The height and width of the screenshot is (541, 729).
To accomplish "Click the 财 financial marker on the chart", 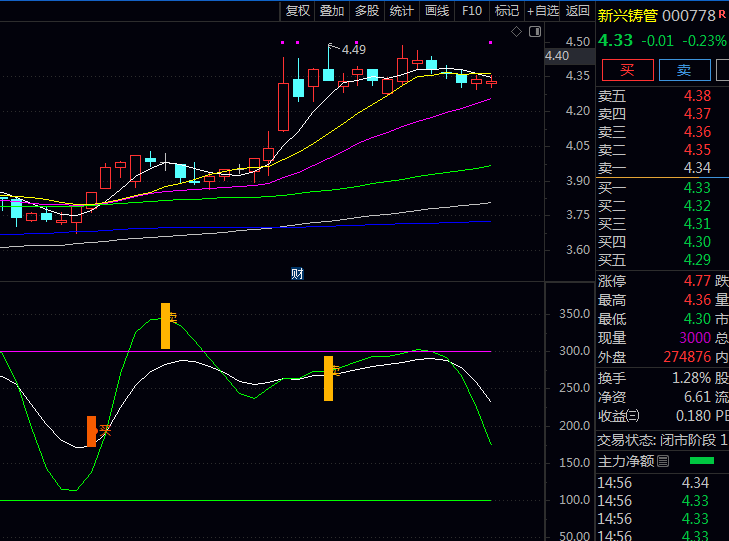I will (296, 273).
